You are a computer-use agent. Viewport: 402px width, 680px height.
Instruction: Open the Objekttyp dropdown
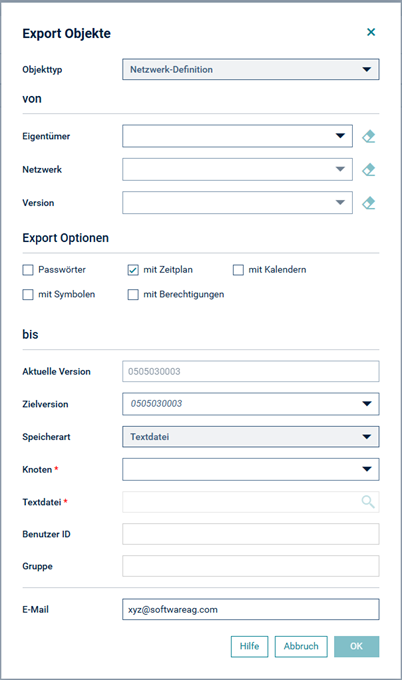251,69
